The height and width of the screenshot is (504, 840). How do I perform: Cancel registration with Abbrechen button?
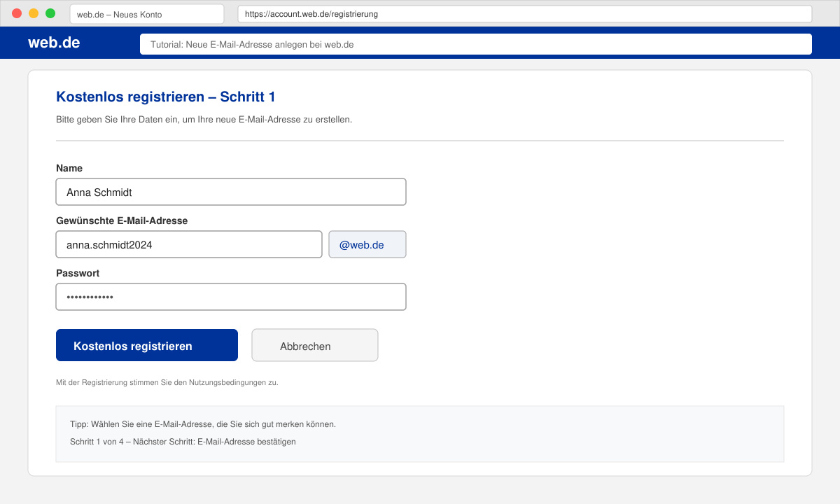315,345
